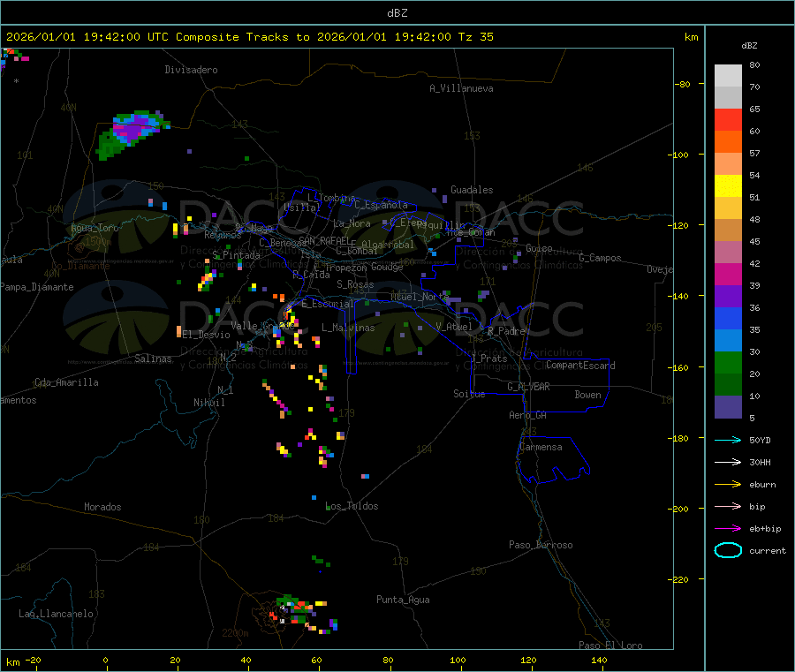This screenshot has height=672, width=795.
Task: Click the V_Atuel location label
Action: tap(454, 327)
